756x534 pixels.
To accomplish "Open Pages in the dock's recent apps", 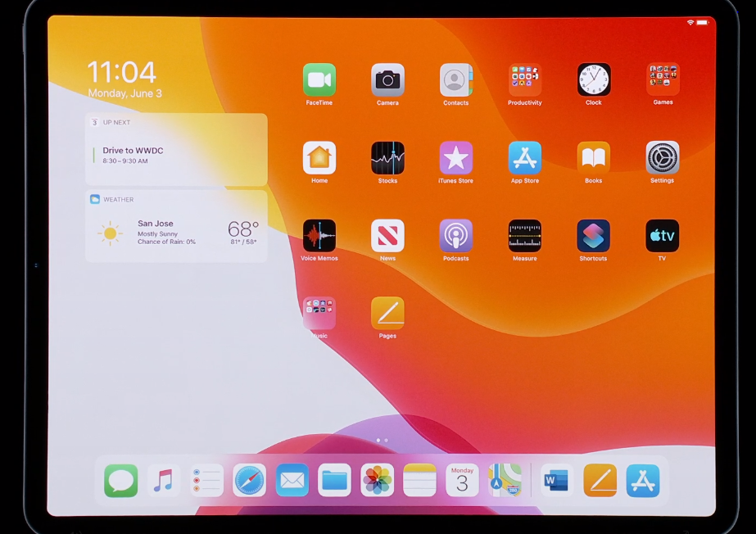I will point(600,481).
